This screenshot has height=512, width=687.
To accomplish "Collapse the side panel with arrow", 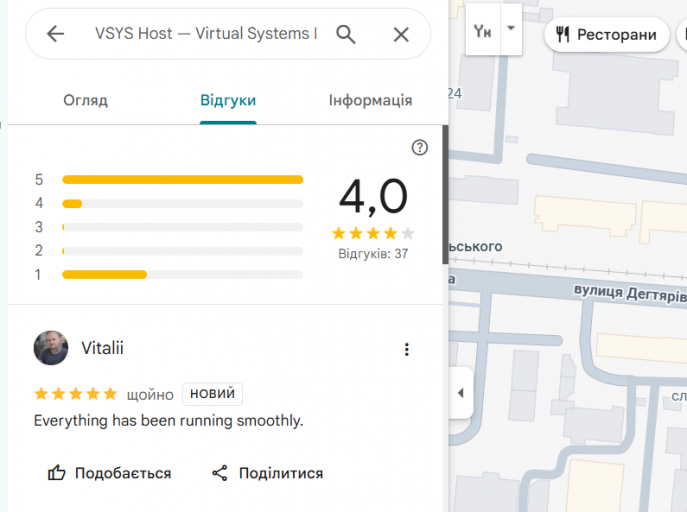I will click(x=460, y=392).
